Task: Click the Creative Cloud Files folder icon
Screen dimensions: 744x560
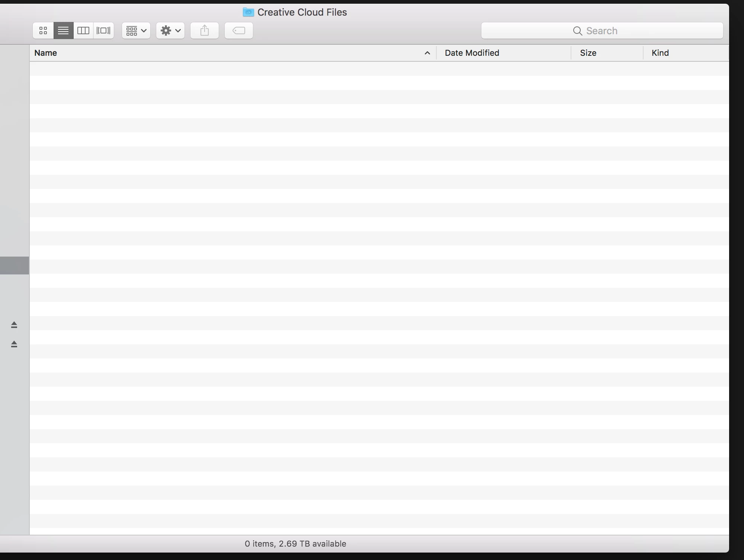Action: click(248, 12)
